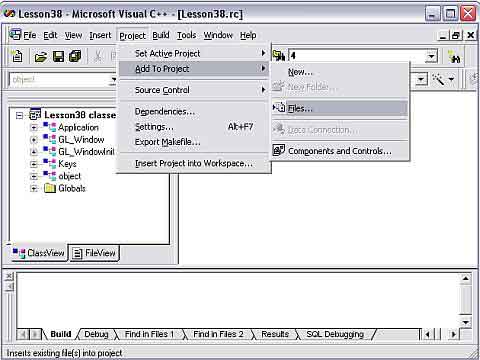Open the WizardBar action dropdown arrow
The width and height of the screenshot is (480, 360).
coord(451,80)
